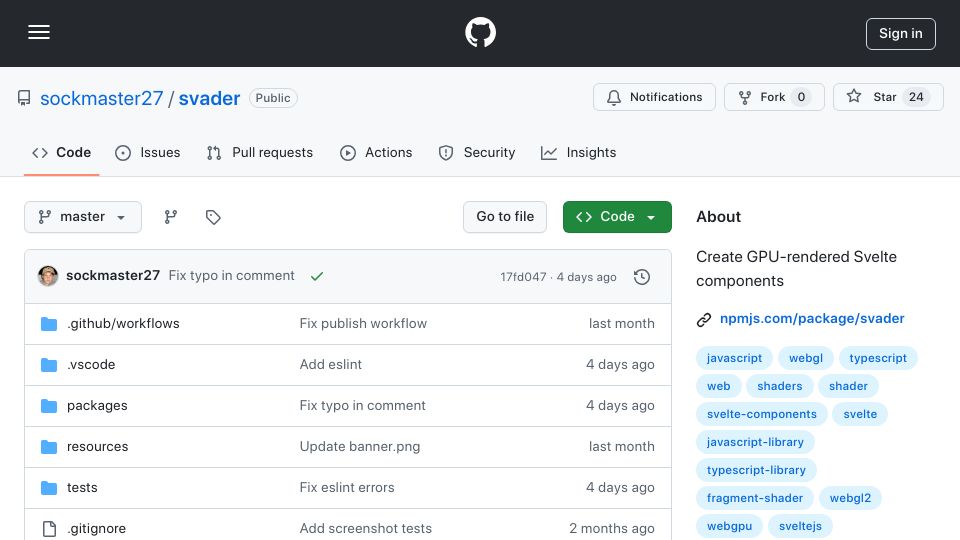Open the packages folder
Screen dimensions: 960x540
tap(97, 405)
